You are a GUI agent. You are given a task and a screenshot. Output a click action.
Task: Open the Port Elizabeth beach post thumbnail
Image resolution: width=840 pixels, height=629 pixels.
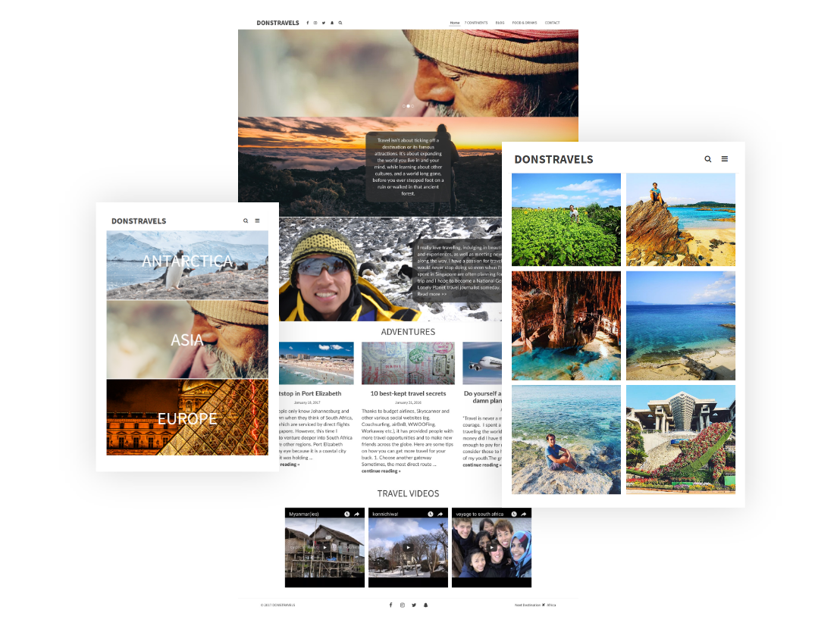[317, 364]
